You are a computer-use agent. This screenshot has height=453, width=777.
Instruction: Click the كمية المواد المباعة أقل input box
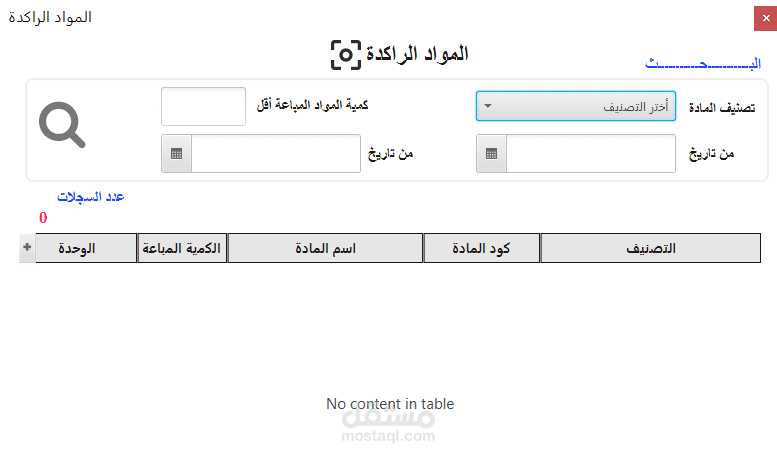[x=203, y=106]
